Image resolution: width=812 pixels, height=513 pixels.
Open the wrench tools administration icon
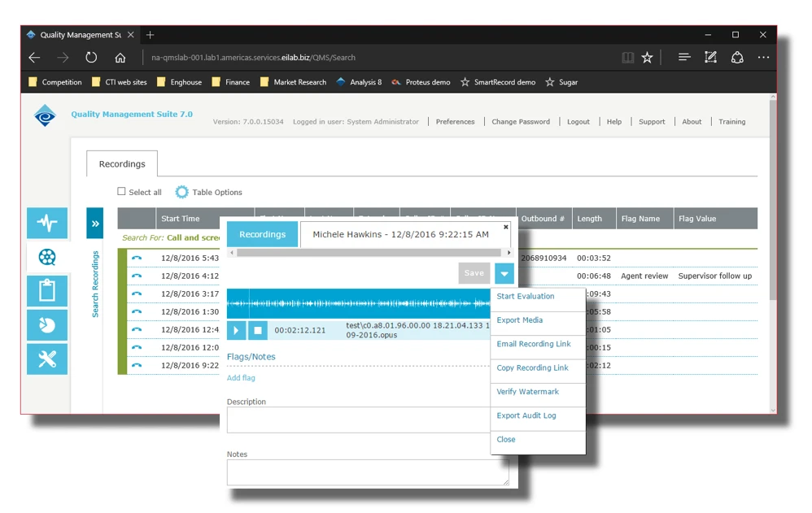[x=47, y=359]
